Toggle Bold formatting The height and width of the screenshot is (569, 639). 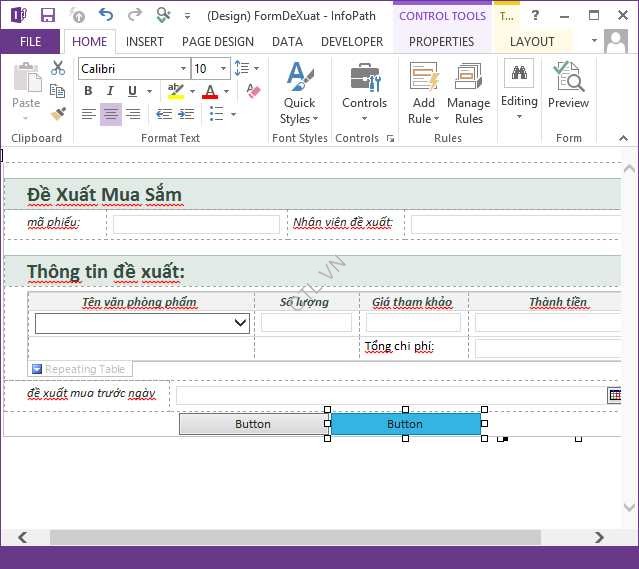(x=88, y=92)
